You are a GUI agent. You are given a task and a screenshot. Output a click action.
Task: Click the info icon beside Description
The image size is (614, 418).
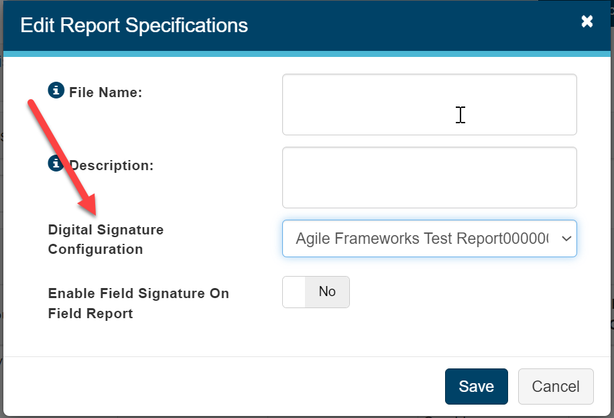pos(57,163)
